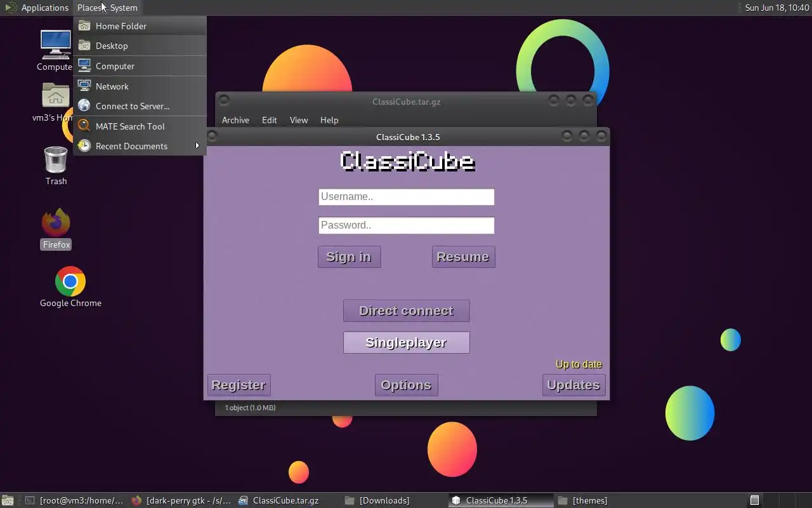The height and width of the screenshot is (508, 812).
Task: Click Home Folder icon in menu
Action: pyautogui.click(x=84, y=26)
